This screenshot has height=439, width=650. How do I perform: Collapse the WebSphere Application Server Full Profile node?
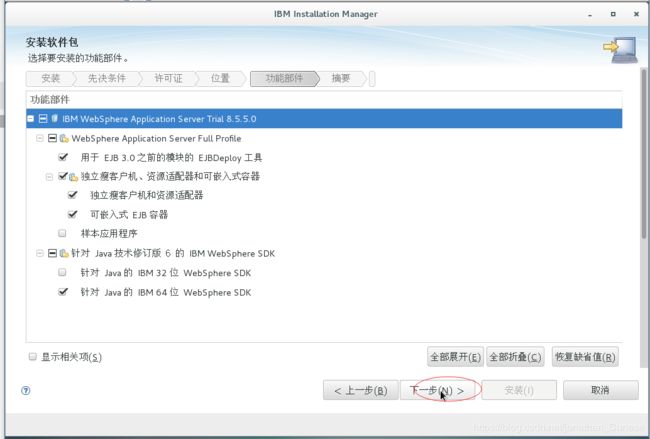click(40, 138)
